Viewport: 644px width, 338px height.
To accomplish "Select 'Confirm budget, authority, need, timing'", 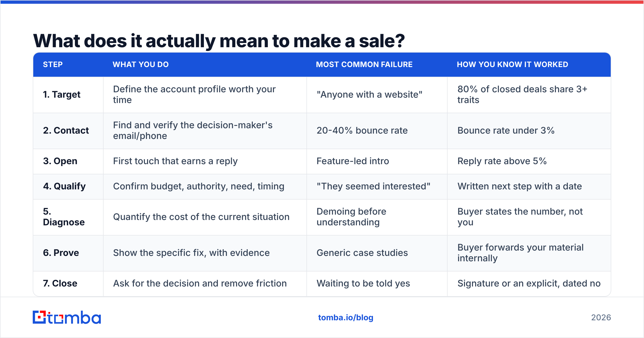I will [x=199, y=186].
